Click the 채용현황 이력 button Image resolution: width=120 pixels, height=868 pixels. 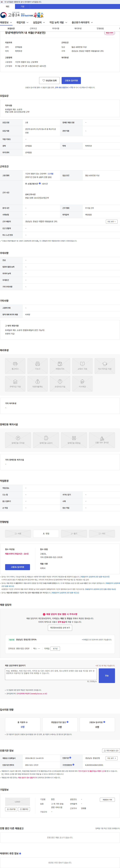(x=107, y=800)
